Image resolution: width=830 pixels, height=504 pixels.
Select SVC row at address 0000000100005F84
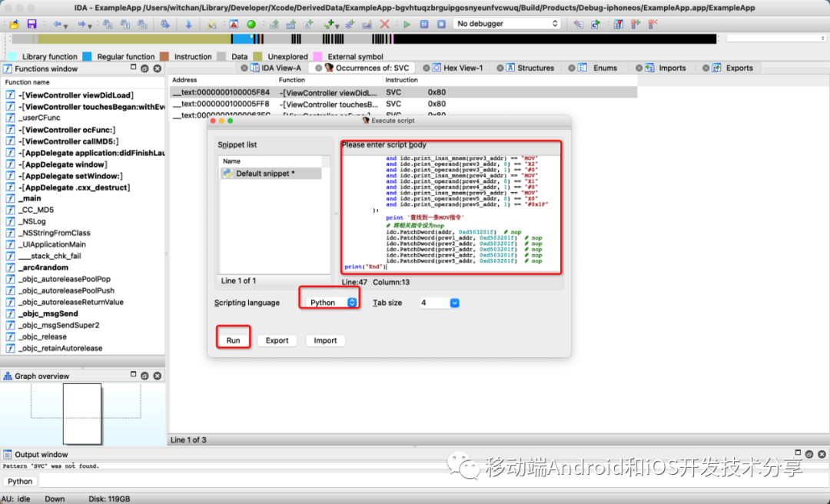tap(403, 92)
